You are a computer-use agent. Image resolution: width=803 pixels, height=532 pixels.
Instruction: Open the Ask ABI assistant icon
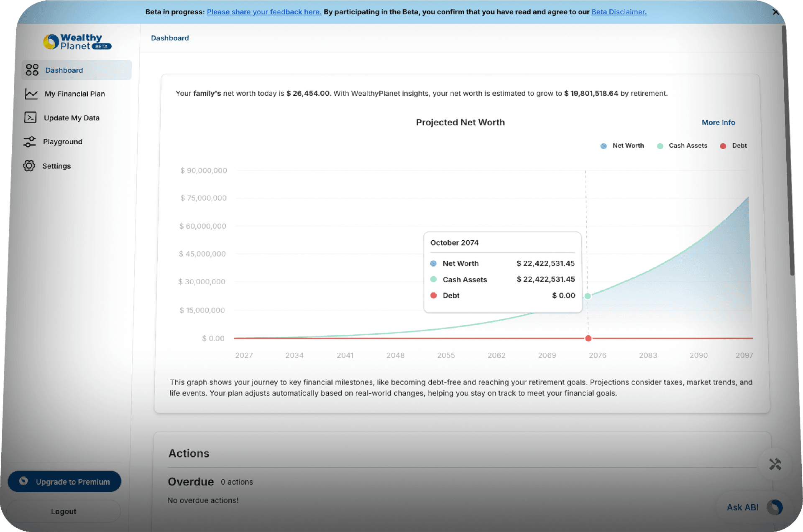coord(775,507)
